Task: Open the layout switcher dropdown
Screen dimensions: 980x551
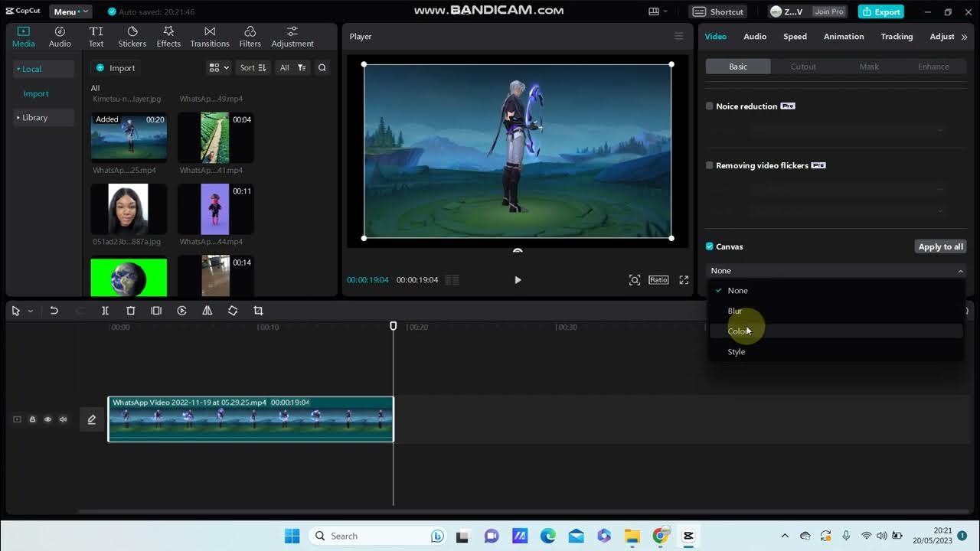Action: pos(658,11)
